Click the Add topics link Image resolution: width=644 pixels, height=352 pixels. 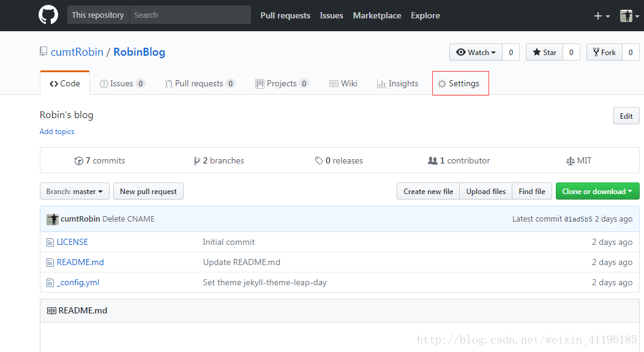tap(57, 132)
